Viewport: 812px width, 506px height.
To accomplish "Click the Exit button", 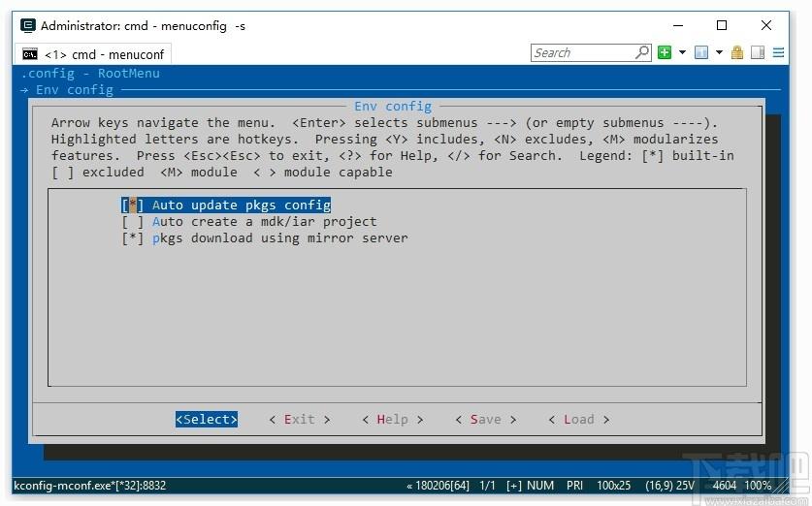I will 300,419.
